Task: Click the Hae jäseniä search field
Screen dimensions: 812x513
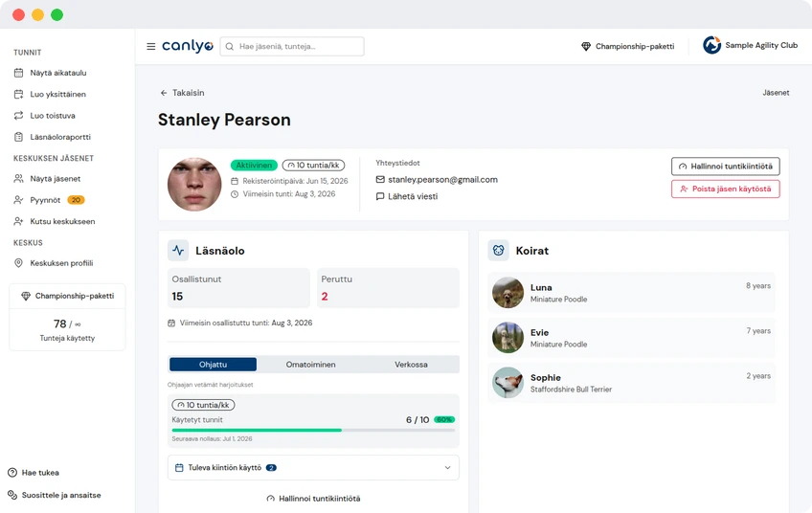Action: pyautogui.click(x=292, y=47)
